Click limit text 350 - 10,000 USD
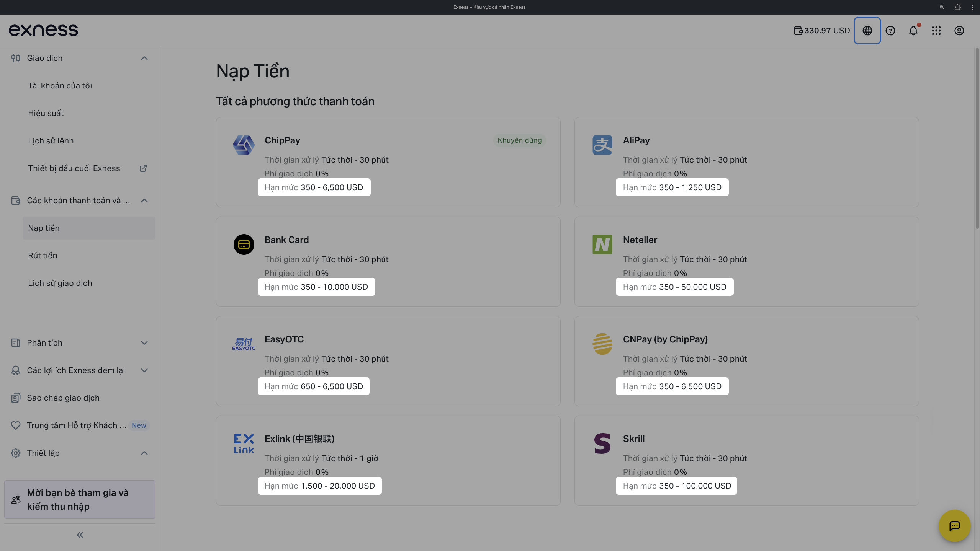This screenshot has width=980, height=551. coord(334,287)
